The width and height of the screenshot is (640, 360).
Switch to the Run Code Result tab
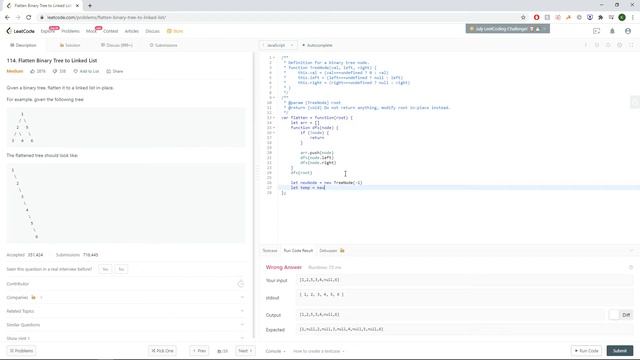(298, 251)
